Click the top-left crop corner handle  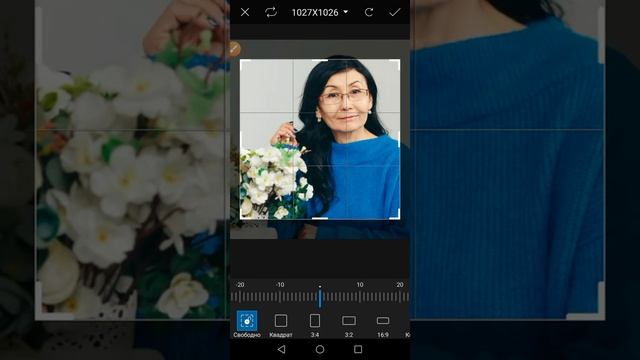coord(244,63)
